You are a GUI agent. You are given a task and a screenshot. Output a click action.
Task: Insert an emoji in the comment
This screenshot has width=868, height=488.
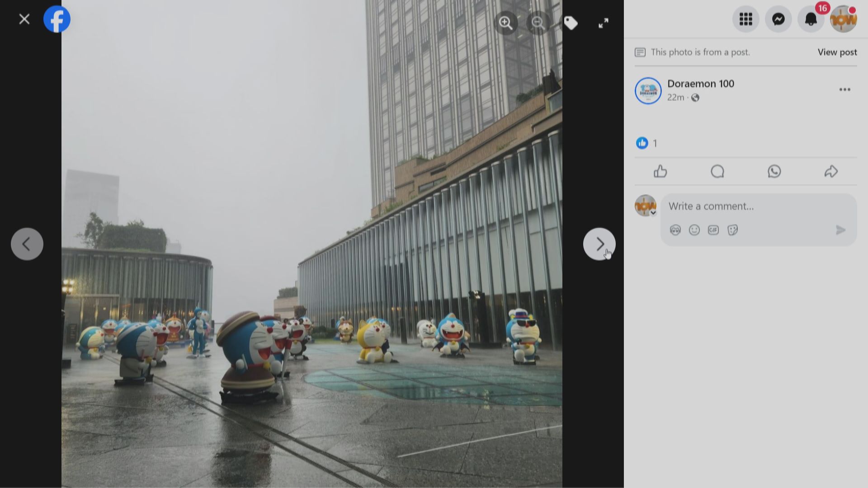[x=694, y=230]
